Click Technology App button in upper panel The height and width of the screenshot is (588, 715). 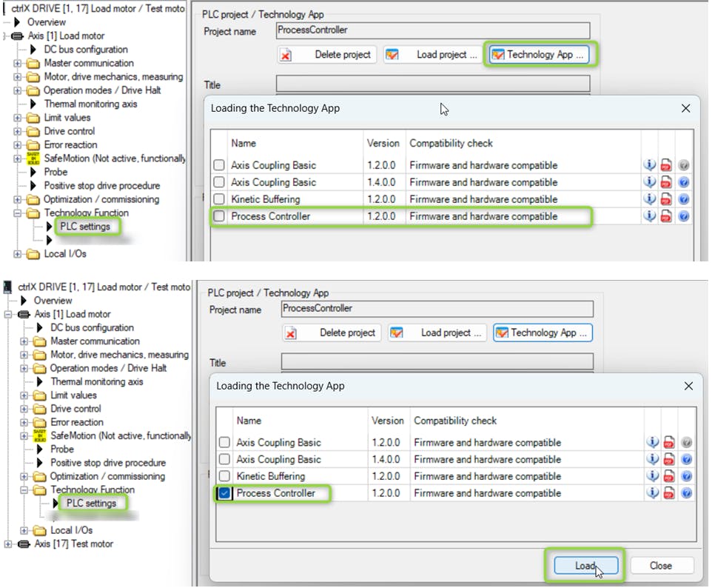point(540,55)
